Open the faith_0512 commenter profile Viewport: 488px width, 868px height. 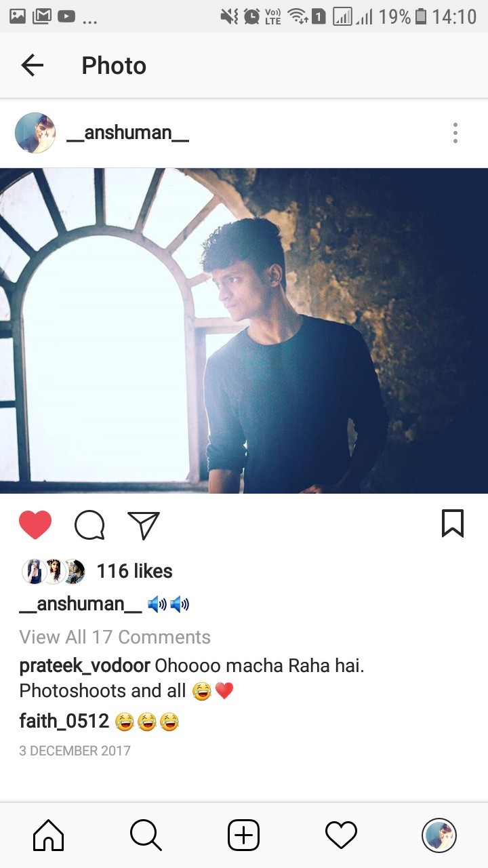[64, 721]
